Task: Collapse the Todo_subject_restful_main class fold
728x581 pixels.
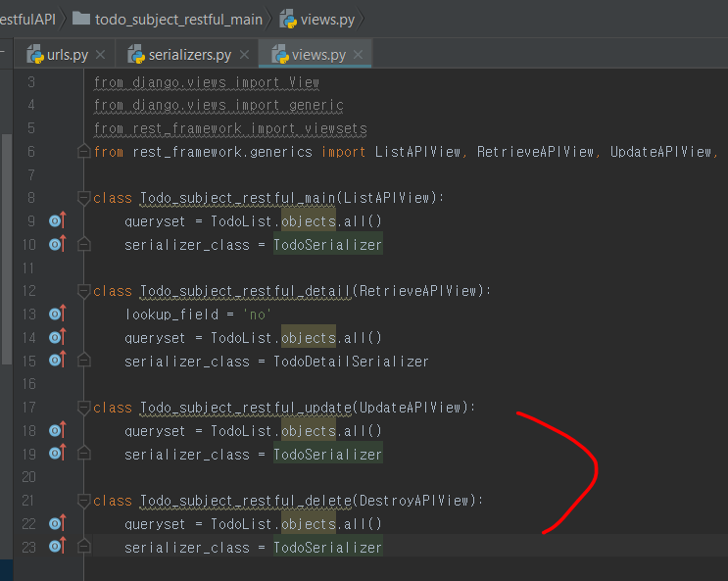Action: coord(83,198)
